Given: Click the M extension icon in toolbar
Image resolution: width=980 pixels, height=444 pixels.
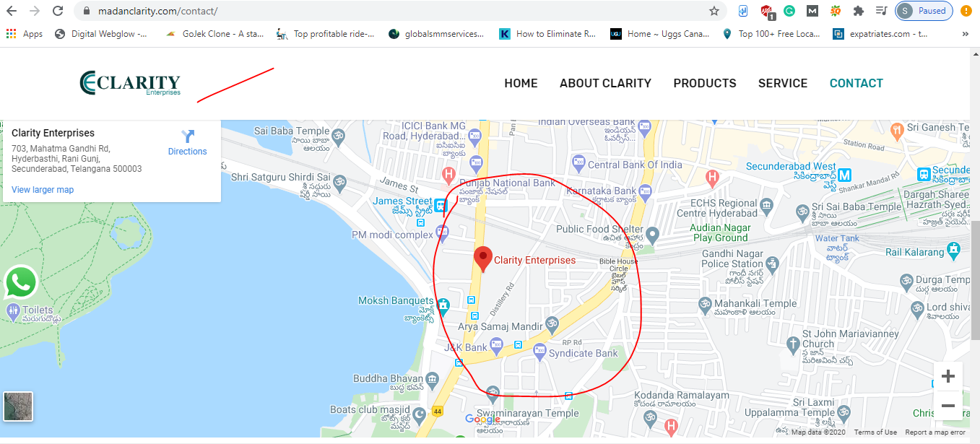Looking at the screenshot, I should [812, 11].
